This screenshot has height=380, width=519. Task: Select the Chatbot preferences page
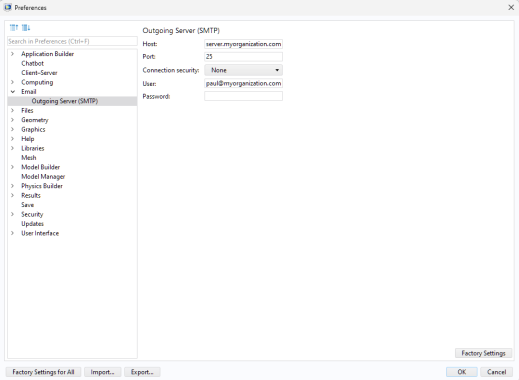(x=32, y=63)
